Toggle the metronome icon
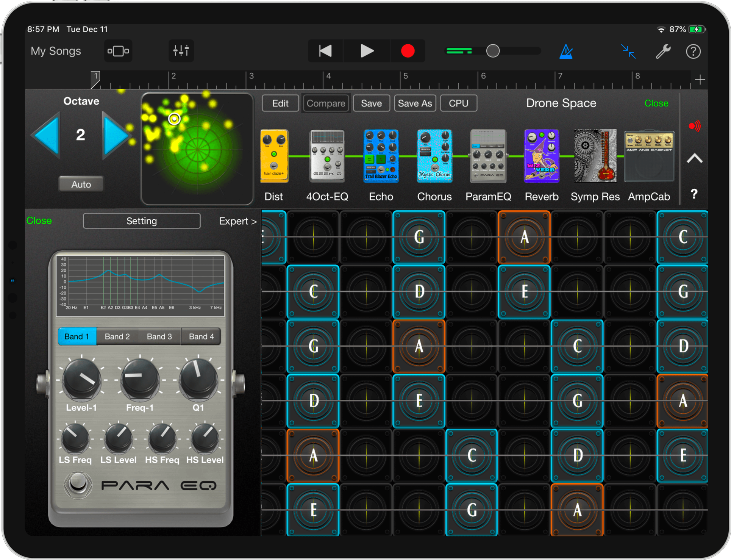The height and width of the screenshot is (560, 731). coord(566,51)
